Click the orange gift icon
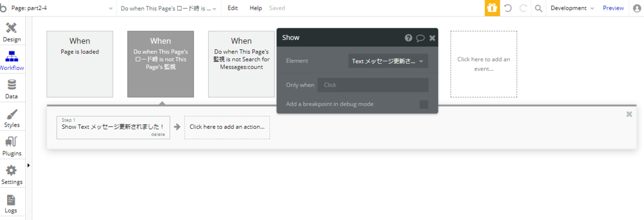Viewport: 644px width, 220px height. pyautogui.click(x=492, y=8)
